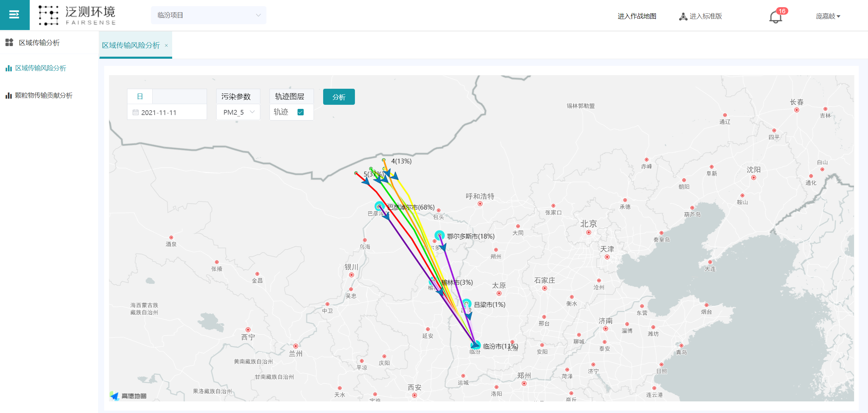
Task: Close the 区域传输风险分析 tab
Action: pos(166,46)
